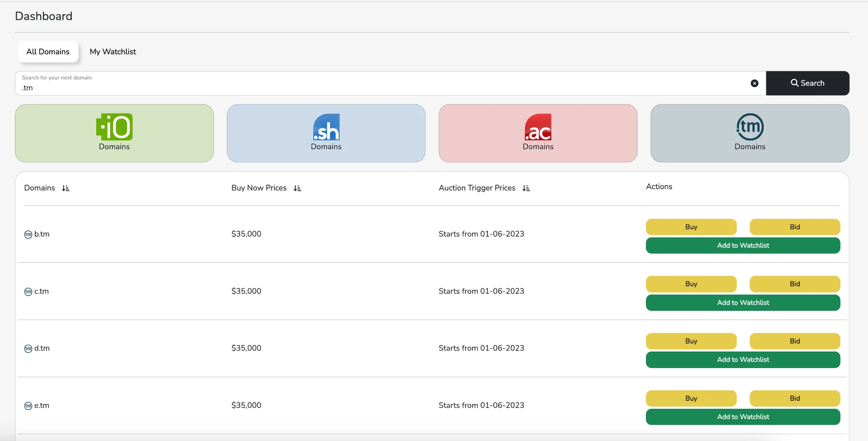Open the c.tm domain link
868x441 pixels.
click(42, 291)
